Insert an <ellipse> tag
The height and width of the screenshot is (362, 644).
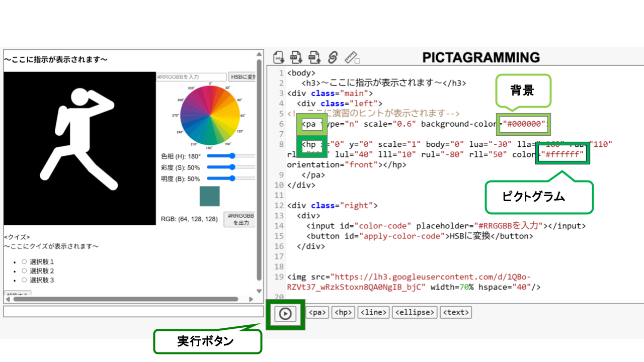point(415,312)
